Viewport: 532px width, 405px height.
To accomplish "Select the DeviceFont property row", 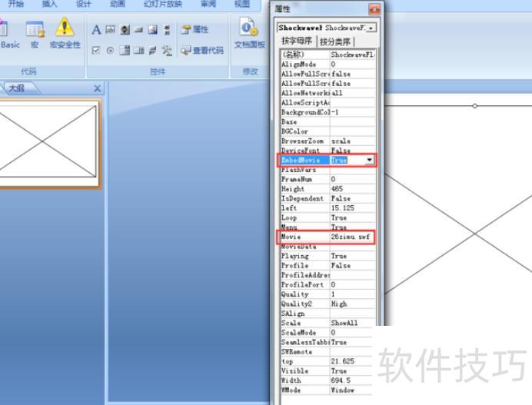I will 328,151.
